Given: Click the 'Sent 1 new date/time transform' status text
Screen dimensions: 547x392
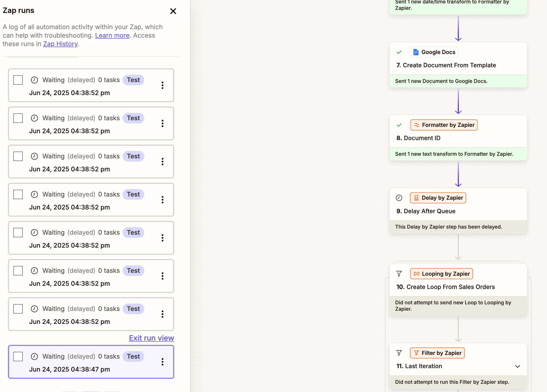Looking at the screenshot, I should point(452,5).
